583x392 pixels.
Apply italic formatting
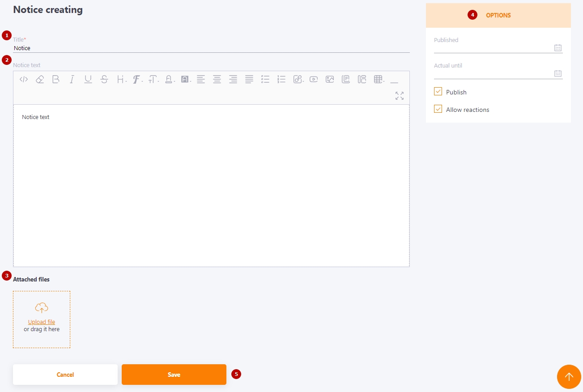pos(72,79)
